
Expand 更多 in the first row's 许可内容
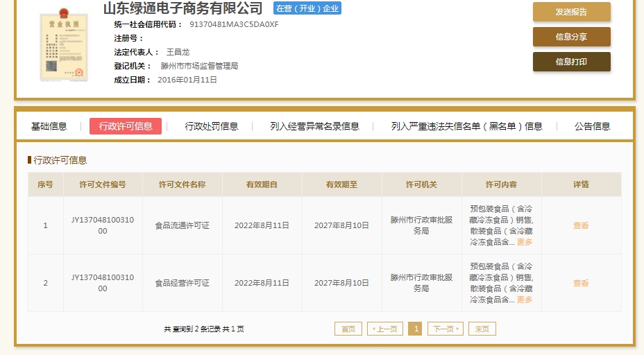(525, 242)
